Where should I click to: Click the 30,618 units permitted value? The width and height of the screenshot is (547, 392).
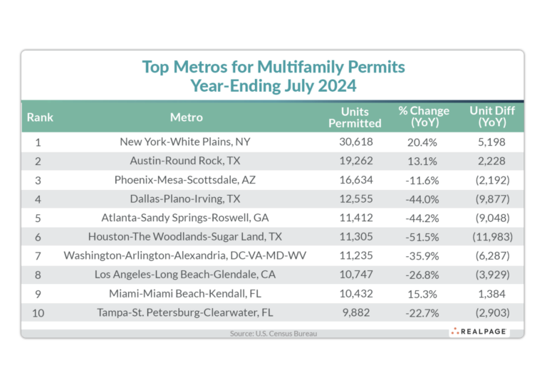pos(357,142)
